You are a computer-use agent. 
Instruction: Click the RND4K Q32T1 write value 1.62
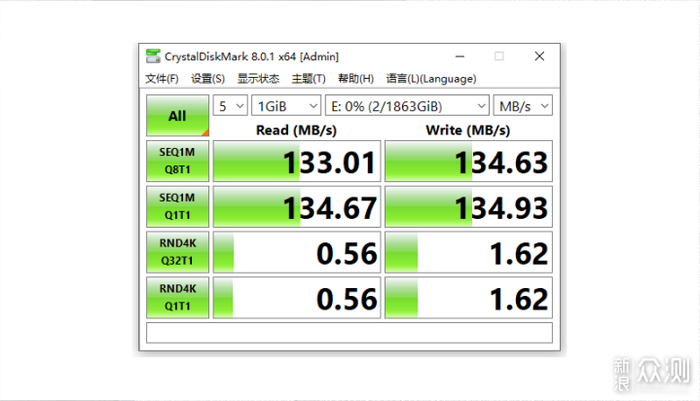coord(469,252)
